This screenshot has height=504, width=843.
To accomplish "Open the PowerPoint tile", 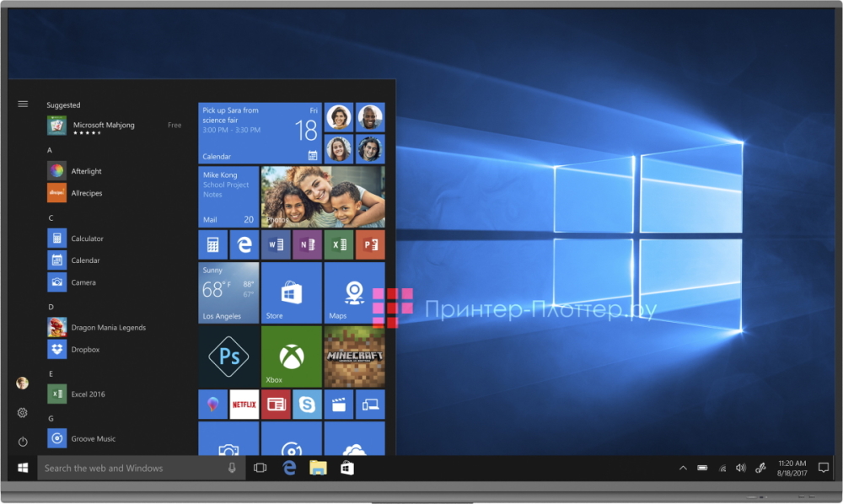I will (369, 244).
